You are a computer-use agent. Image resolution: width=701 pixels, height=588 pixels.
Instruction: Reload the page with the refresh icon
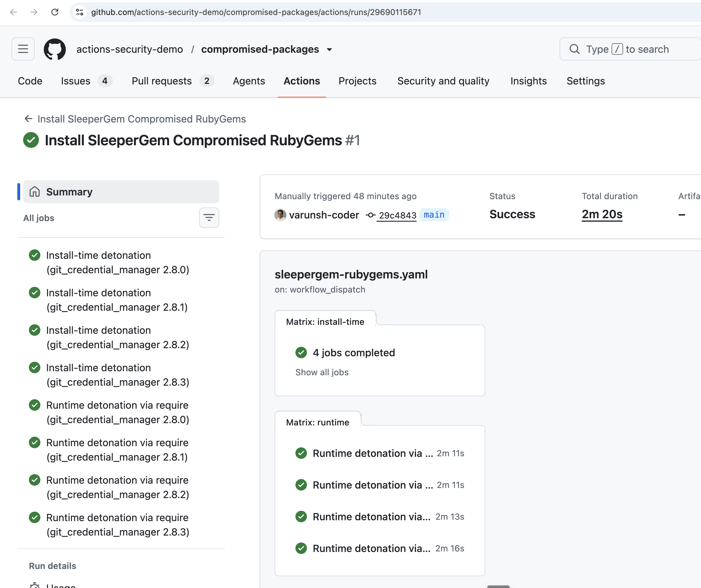55,12
